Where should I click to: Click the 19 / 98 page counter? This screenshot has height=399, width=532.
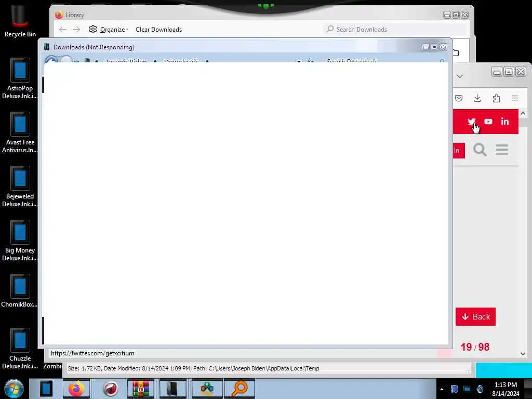[475, 347]
